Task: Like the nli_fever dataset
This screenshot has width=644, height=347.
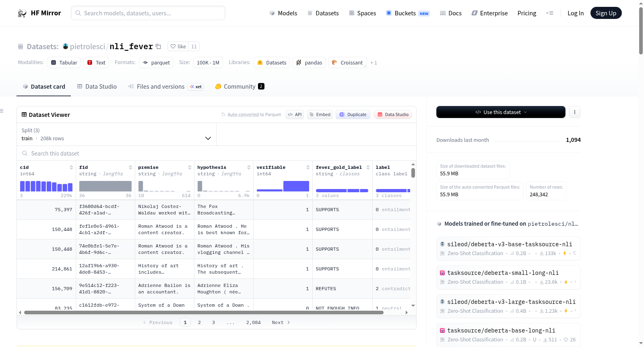Action: 178,47
